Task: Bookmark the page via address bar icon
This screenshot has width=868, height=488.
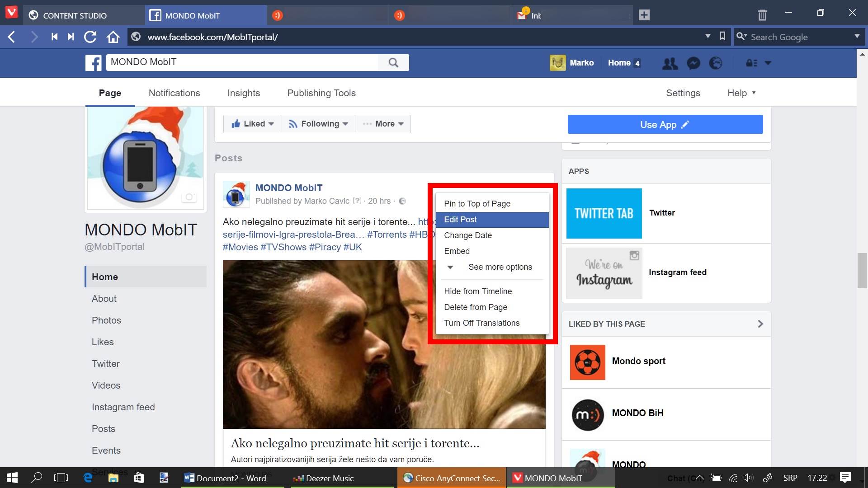Action: click(722, 36)
